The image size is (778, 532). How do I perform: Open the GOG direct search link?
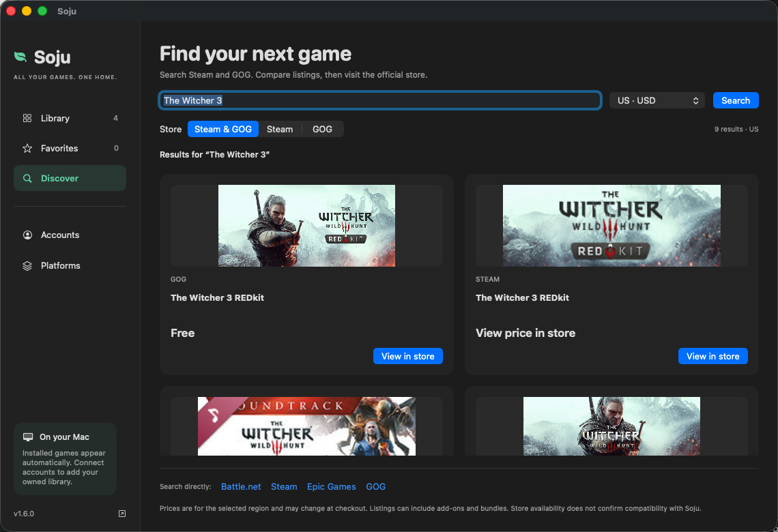[375, 487]
